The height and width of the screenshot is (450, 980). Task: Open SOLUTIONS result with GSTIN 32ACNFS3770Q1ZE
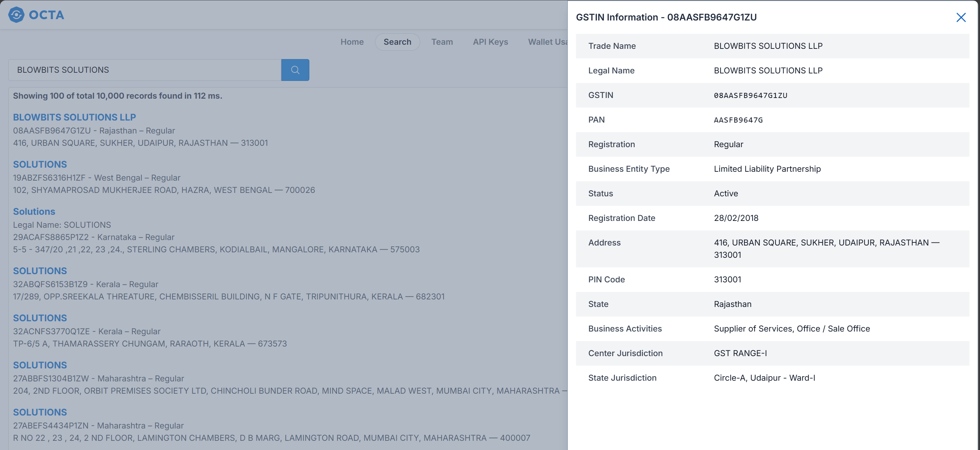click(x=40, y=318)
